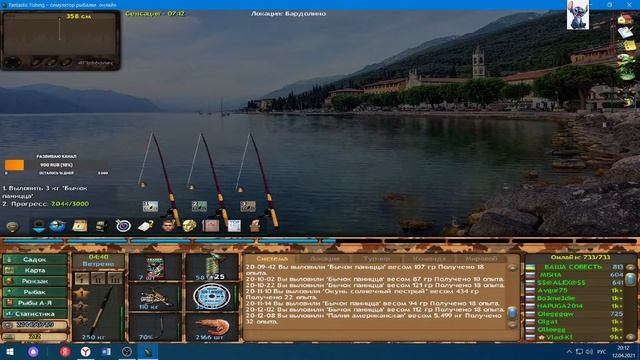Click the rod 2 marker above the water
The height and width of the screenshot is (360, 640).
(x=199, y=206)
